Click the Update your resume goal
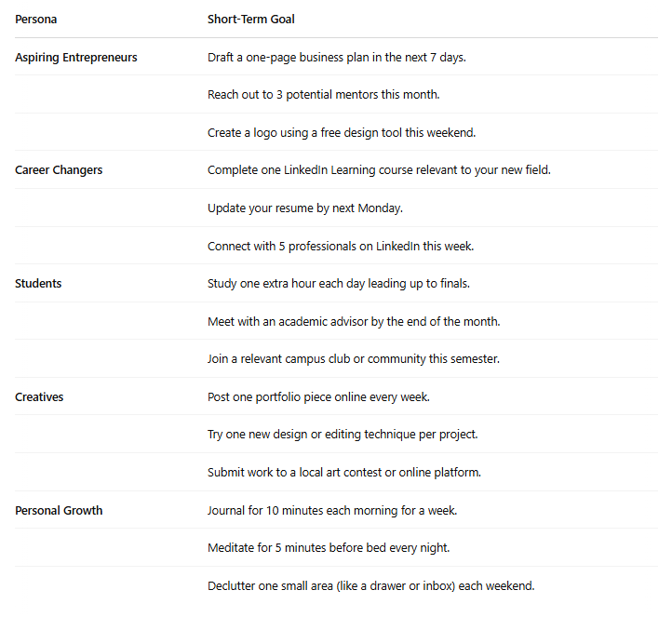672x617 pixels. pyautogui.click(x=305, y=208)
